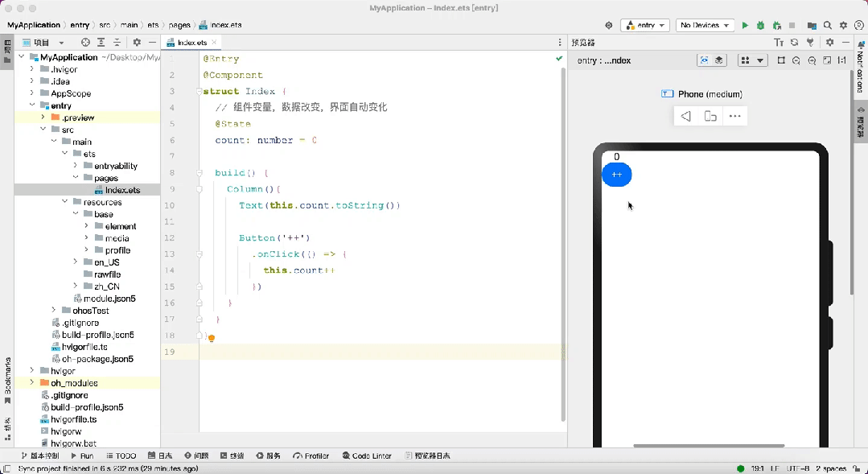Screen dimensions: 868x474
Task: Reset preview to 1:1 scale
Action: pos(842,60)
